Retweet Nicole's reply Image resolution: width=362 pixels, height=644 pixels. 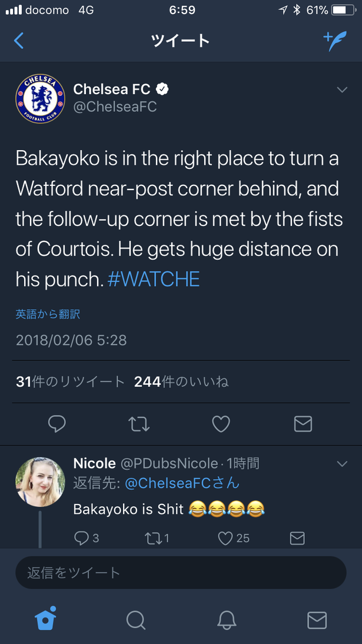(x=157, y=538)
